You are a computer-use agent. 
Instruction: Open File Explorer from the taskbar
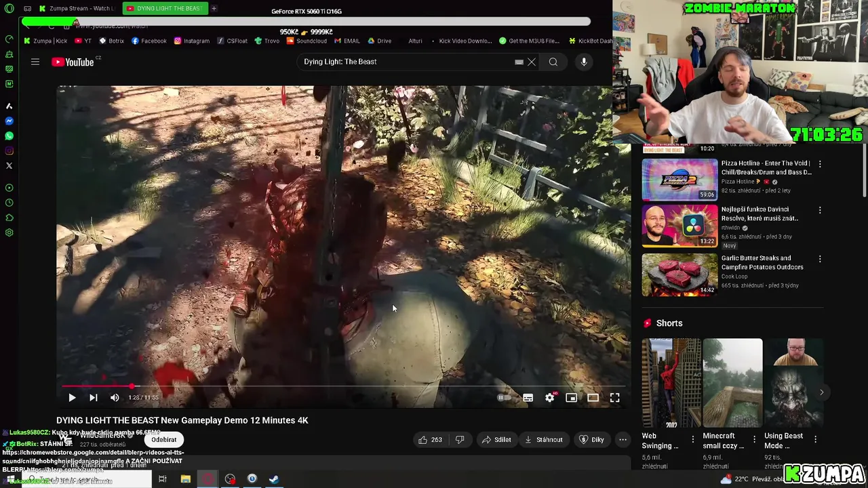[x=185, y=479]
